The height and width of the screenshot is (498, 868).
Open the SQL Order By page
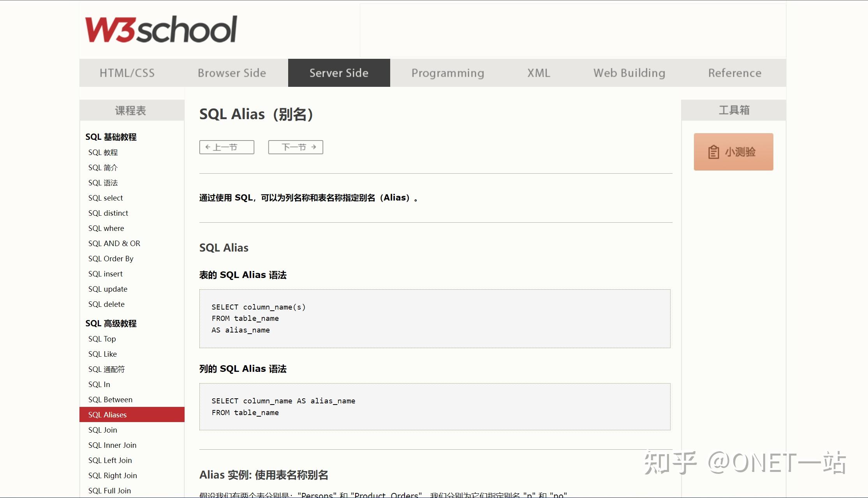coord(111,259)
